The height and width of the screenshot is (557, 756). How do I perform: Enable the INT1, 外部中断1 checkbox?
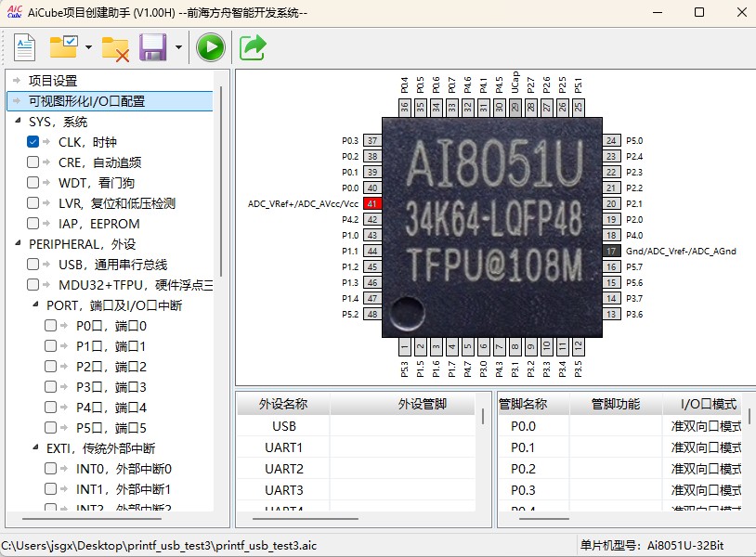[x=51, y=488]
